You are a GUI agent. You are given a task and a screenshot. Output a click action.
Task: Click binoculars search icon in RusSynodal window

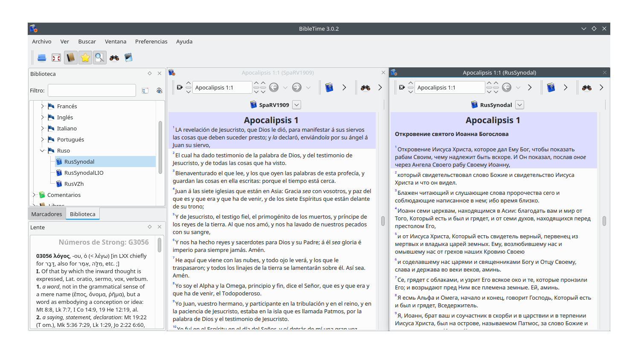pos(587,87)
